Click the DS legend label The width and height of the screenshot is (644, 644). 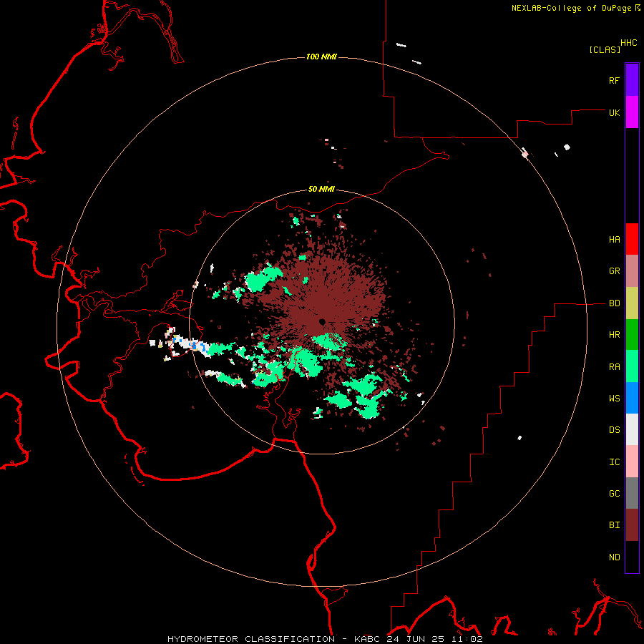pyautogui.click(x=614, y=429)
